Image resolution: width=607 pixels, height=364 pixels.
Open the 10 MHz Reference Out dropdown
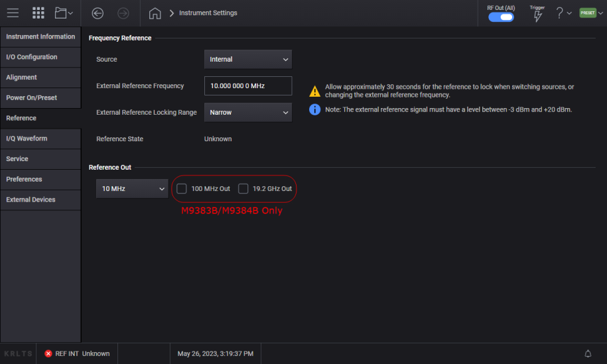132,189
